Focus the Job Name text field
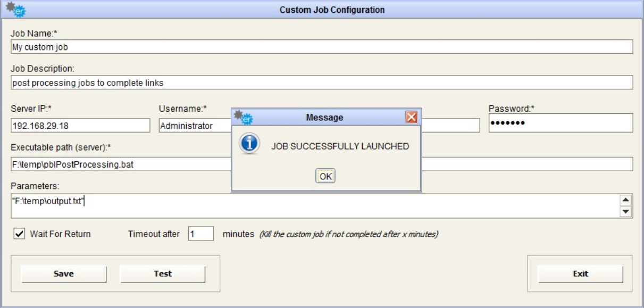 322,47
